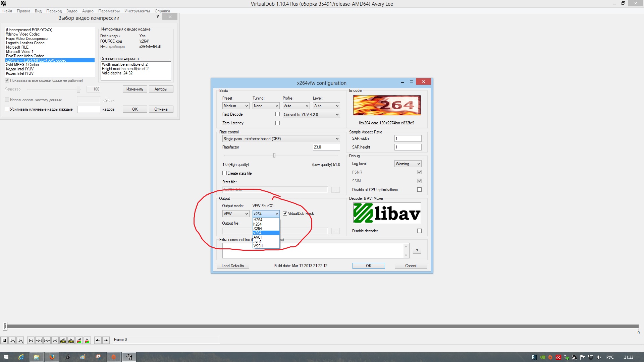Viewport: 644px width, 362px height.
Task: Check Create stats file option
Action: [x=224, y=173]
